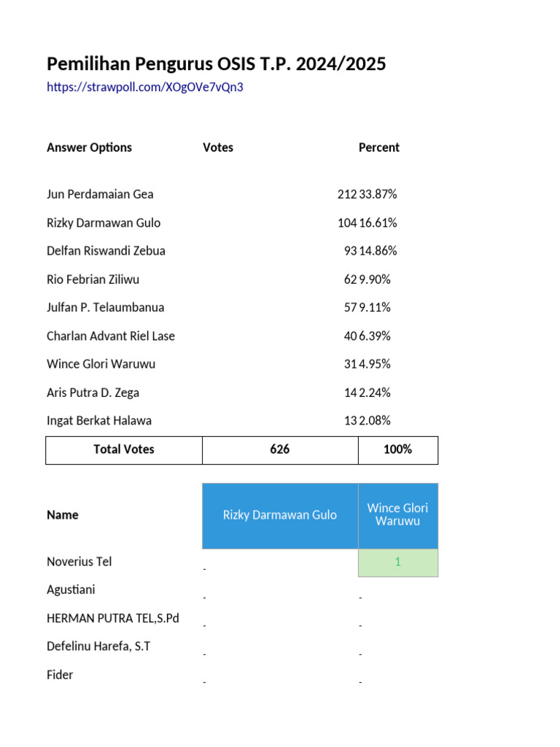Select the Jun Perdamaian Gea row
560x747 pixels.
pos(100,194)
